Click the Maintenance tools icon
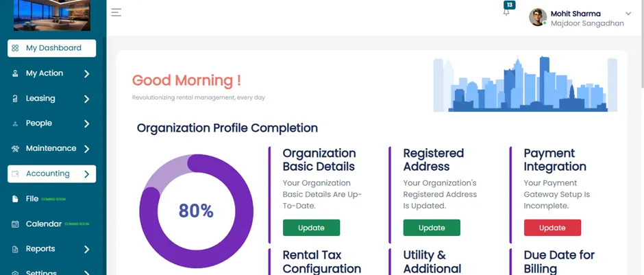Image resolution: width=644 pixels, height=275 pixels. 15,149
